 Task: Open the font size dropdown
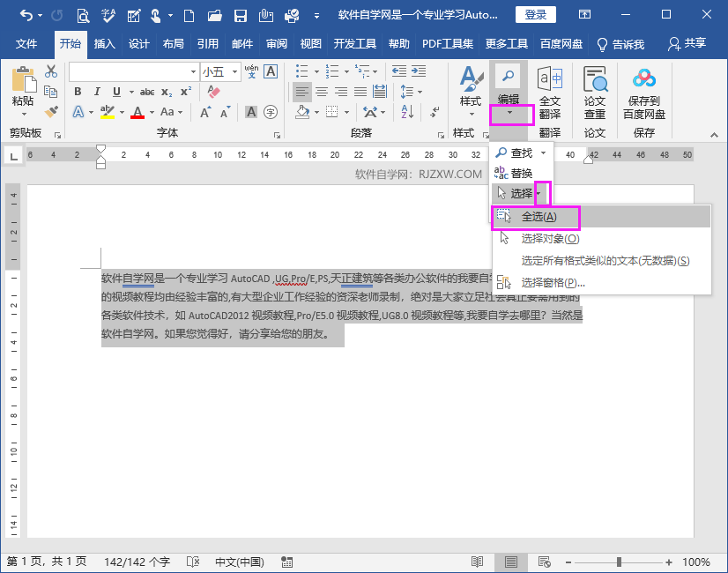pyautogui.click(x=234, y=72)
